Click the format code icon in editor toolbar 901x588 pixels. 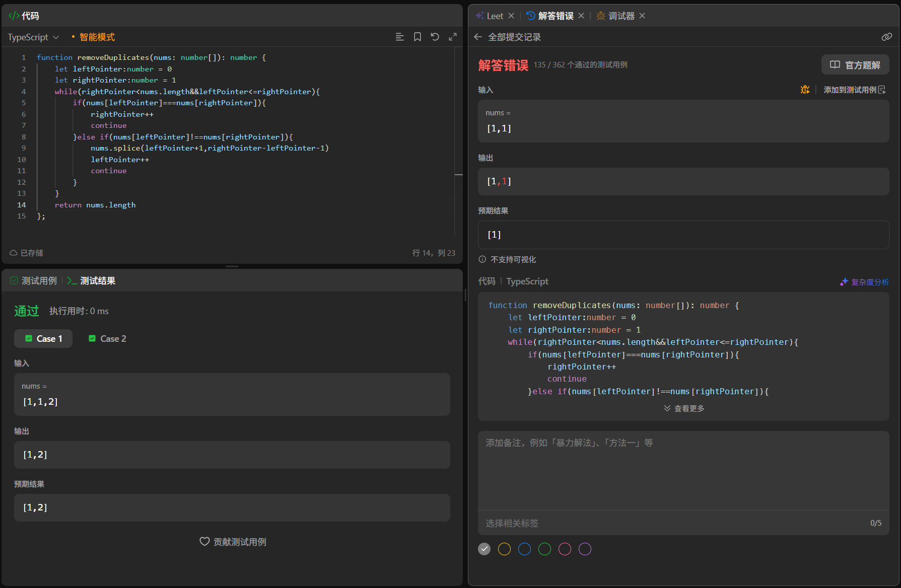coord(400,37)
